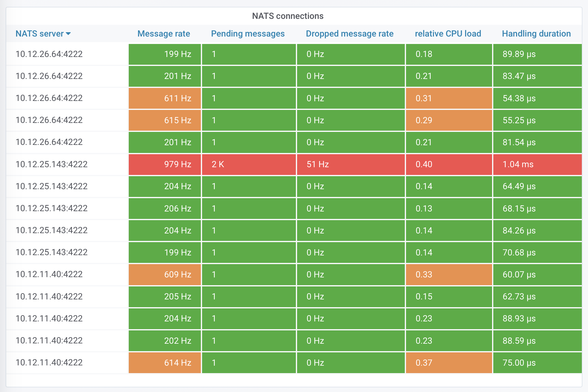
Task: Click the red 1.04 ms handling duration cell
Action: coord(537,164)
